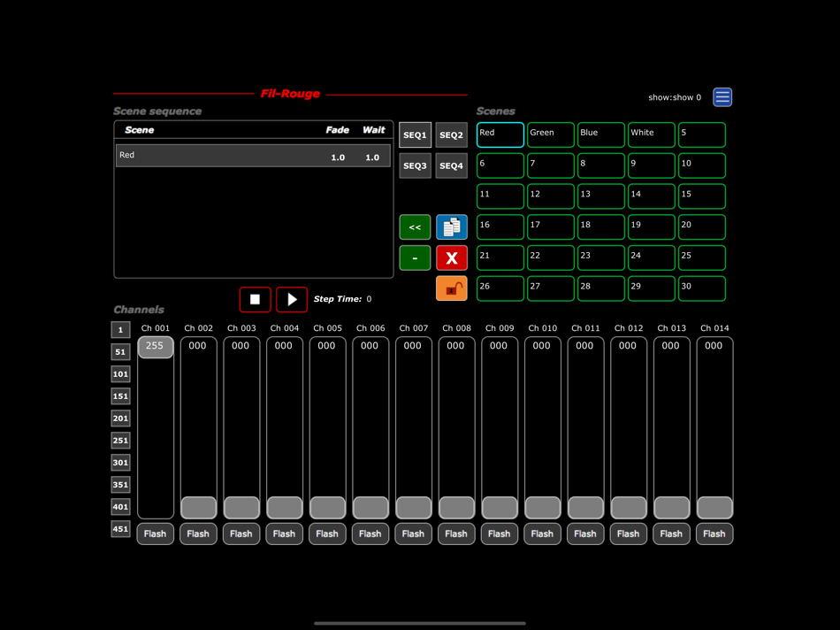840x630 pixels.
Task: Open channel page 201
Action: [x=120, y=419]
